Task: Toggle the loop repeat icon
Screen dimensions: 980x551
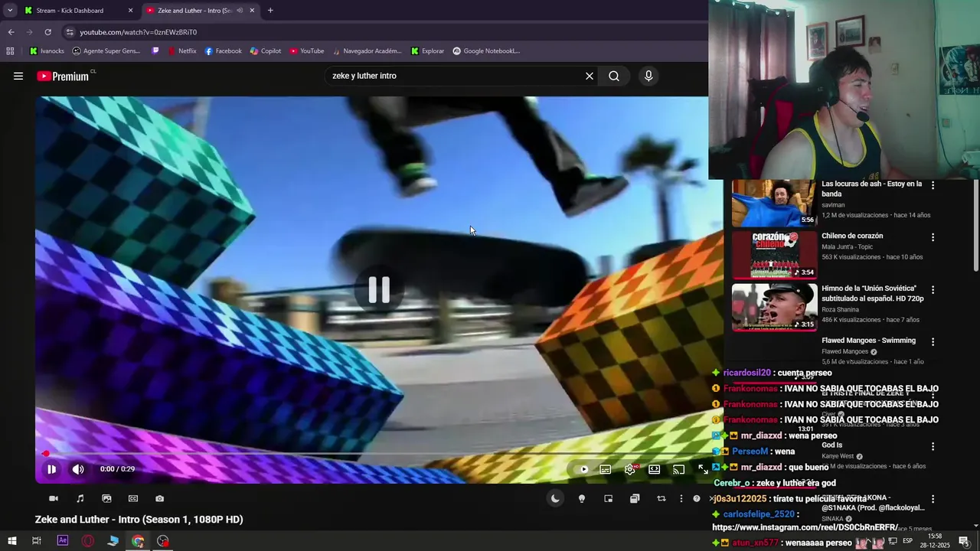Action: 661,498
